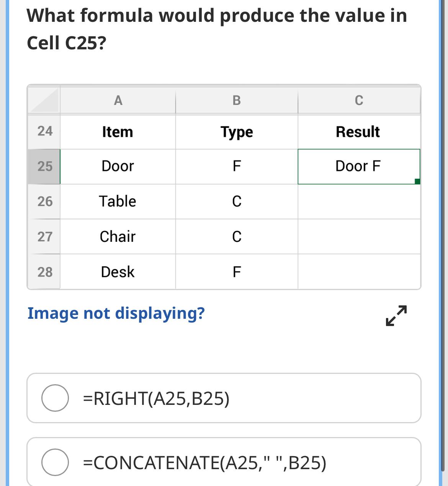
Task: Select row 26 header
Action: point(44,201)
